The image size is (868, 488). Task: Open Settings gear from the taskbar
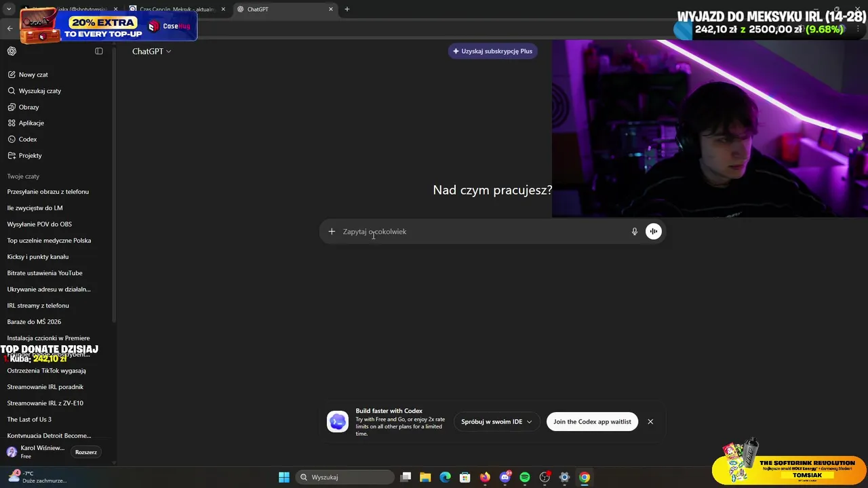pos(564,477)
